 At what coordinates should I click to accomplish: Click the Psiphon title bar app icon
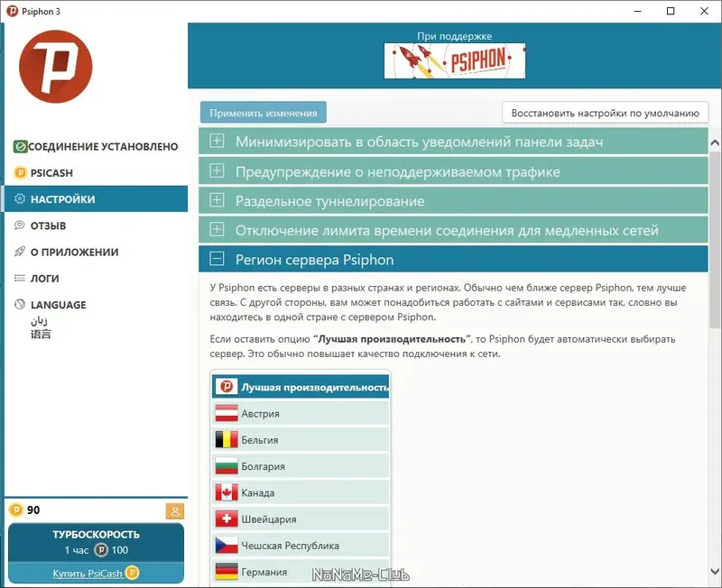point(12,11)
